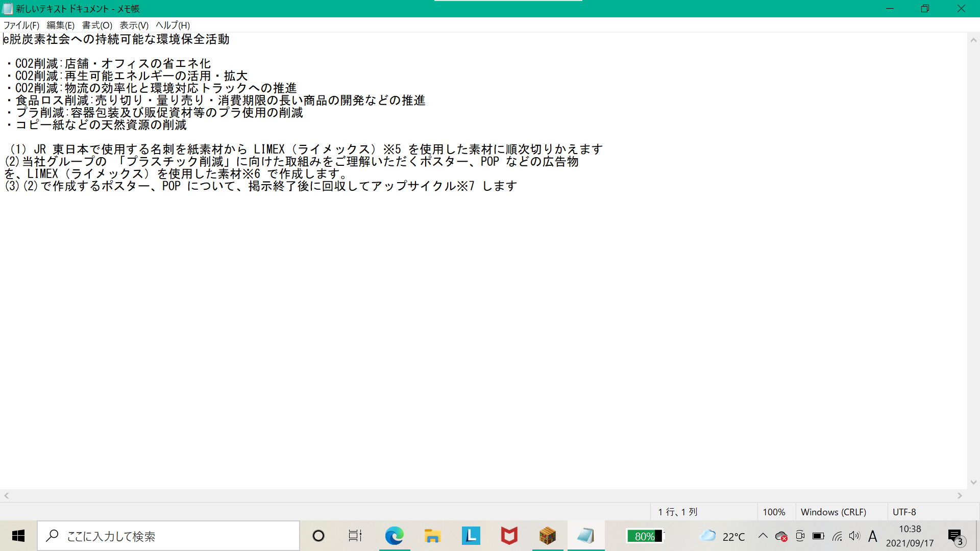The height and width of the screenshot is (551, 980).
Task: Click the OneDrive cloud tray icon
Action: pos(781,536)
